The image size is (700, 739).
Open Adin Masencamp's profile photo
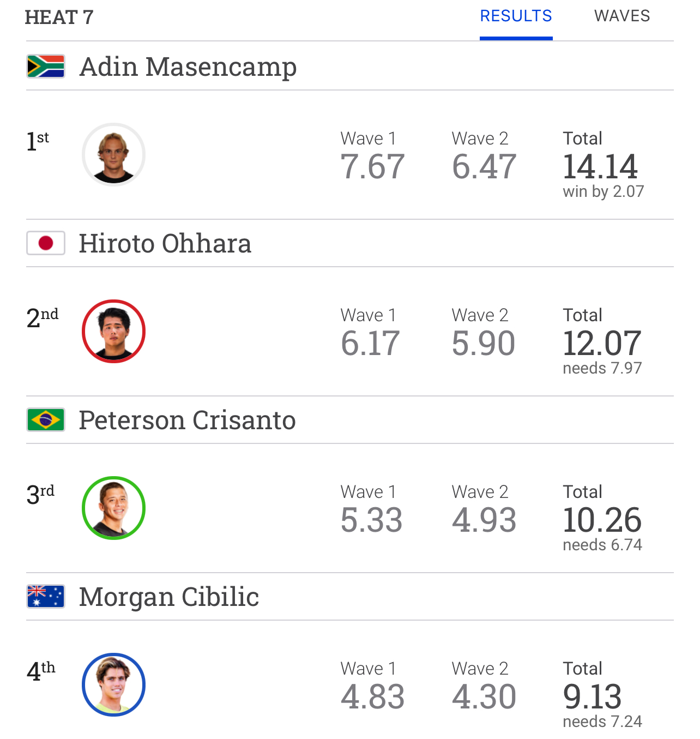tap(113, 155)
